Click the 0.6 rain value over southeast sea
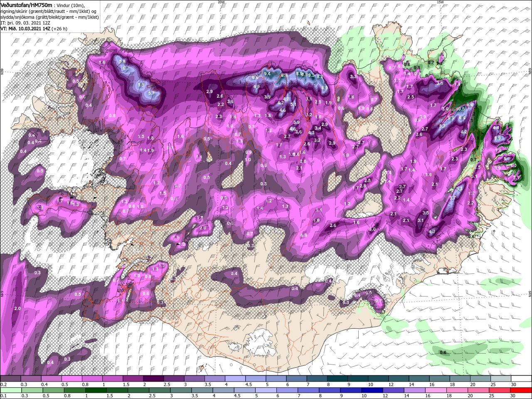Viewport: 532px width, 399px height. click(x=443, y=353)
